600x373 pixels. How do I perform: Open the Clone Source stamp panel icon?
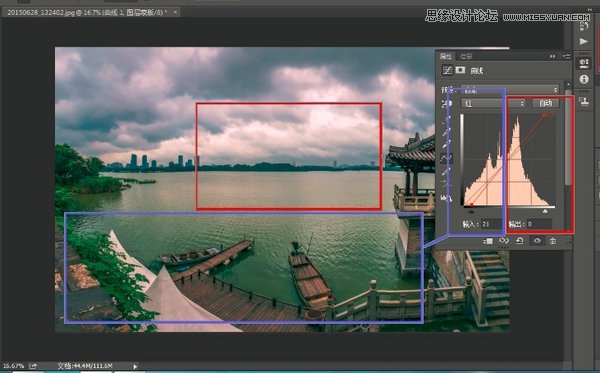pyautogui.click(x=584, y=101)
